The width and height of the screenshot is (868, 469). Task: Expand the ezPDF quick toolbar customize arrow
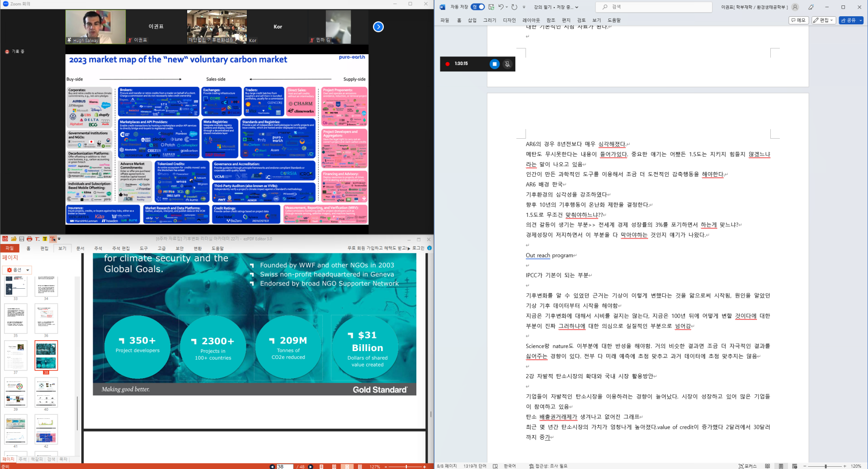[x=59, y=239]
